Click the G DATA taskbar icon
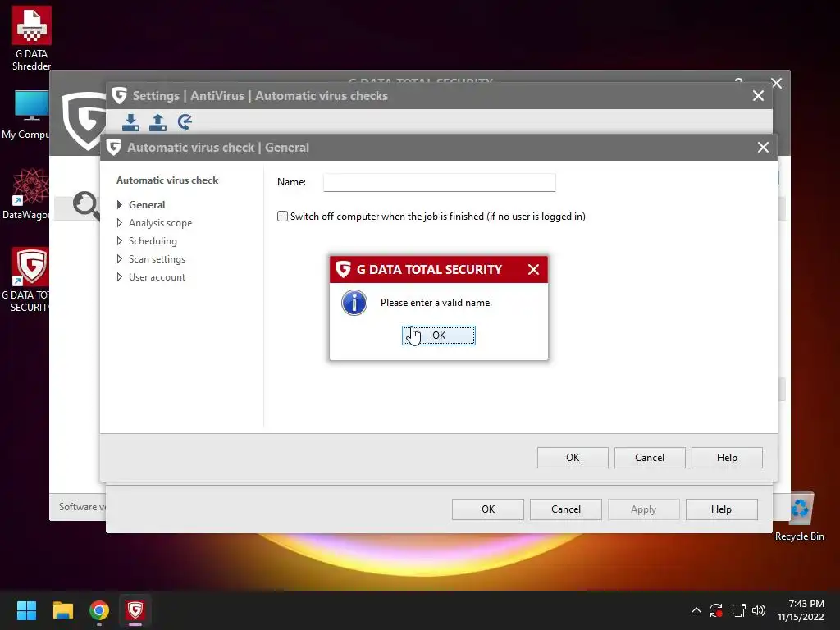Image resolution: width=840 pixels, height=630 pixels. [135, 610]
